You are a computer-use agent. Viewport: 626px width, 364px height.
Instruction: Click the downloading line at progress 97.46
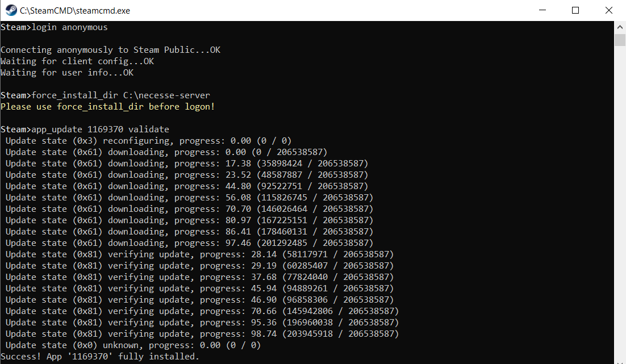click(190, 243)
